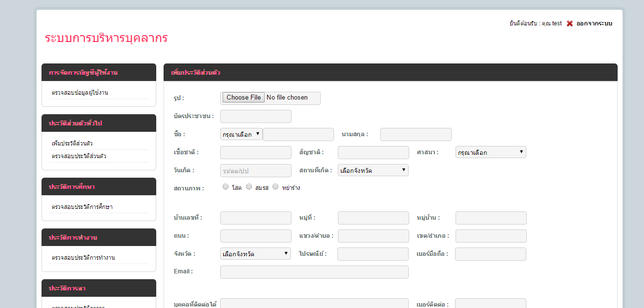This screenshot has width=644, height=308.
Task: Click the ประวัติส่วนตัวทั่วไป sidebar heading
Action: [99, 123]
